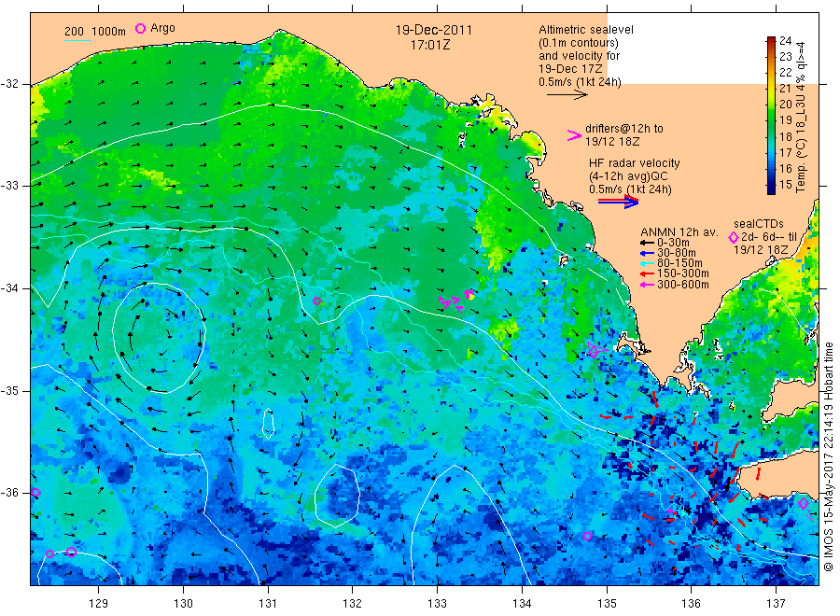Viewport: 840px width, 616px height.
Task: Click the '133' longitude axis label
Action: tap(437, 604)
